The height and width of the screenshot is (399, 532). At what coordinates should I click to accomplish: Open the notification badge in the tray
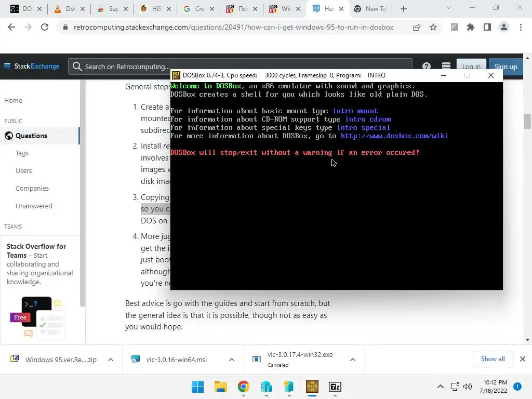(x=517, y=387)
